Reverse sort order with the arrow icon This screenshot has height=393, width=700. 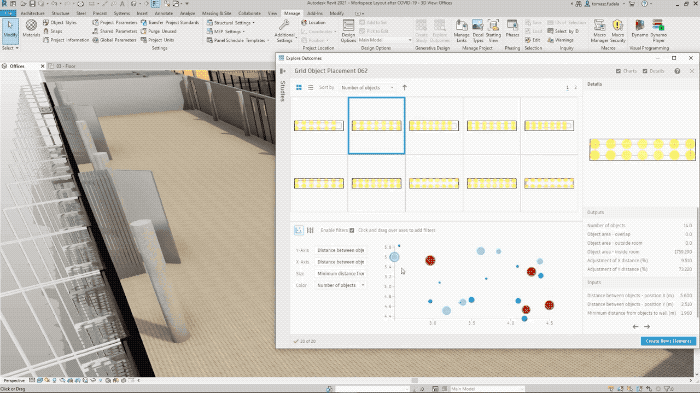pos(404,88)
